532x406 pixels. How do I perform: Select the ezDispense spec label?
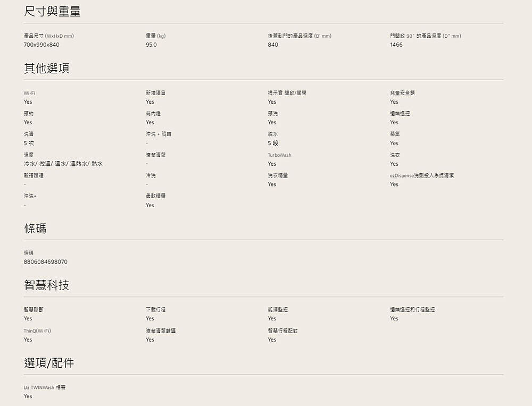421,175
